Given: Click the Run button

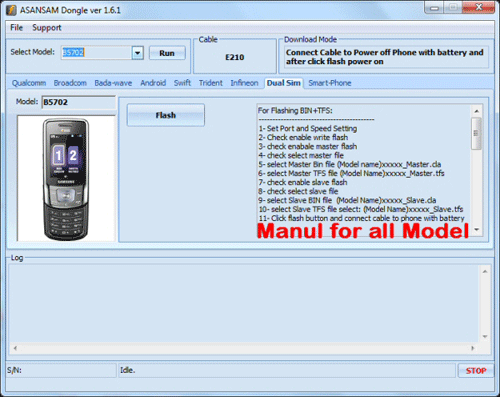Looking at the screenshot, I should (x=167, y=53).
